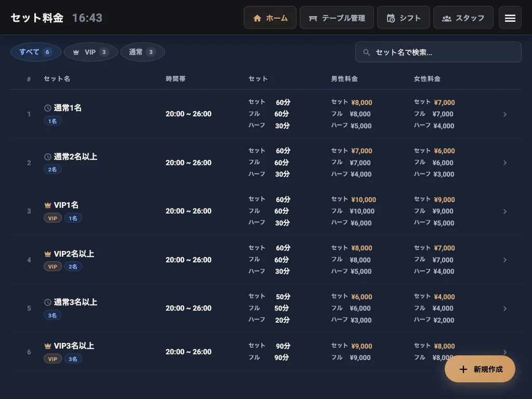Click the crown icon beside VIP2名以上

[x=48, y=254]
